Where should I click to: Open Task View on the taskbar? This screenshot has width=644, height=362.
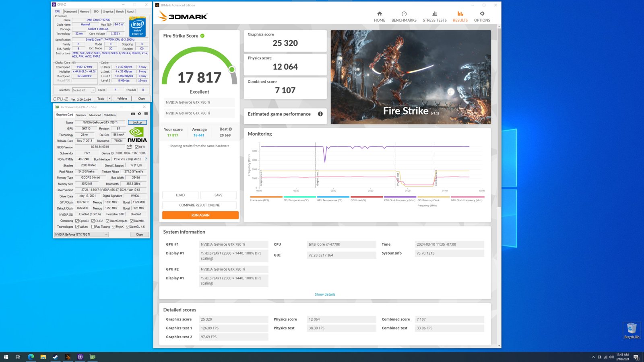pyautogui.click(x=18, y=357)
